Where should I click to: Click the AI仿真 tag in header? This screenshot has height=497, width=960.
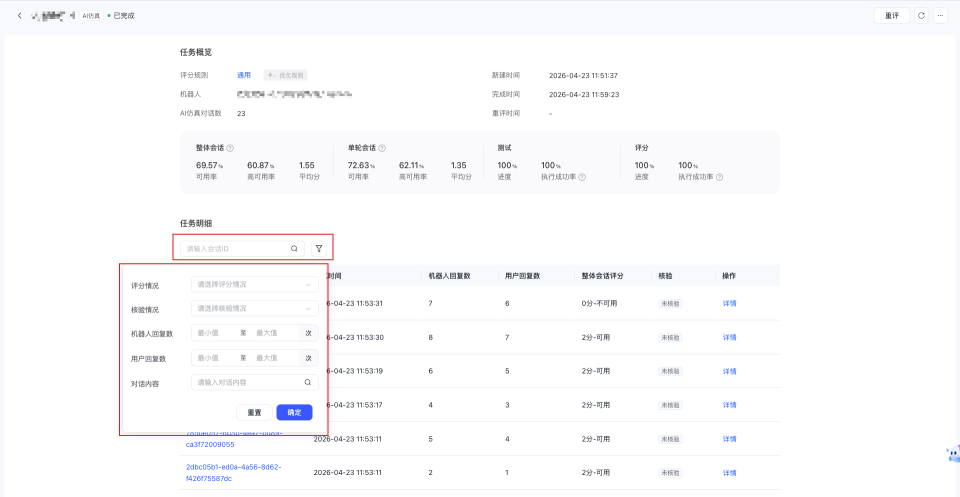(x=91, y=16)
